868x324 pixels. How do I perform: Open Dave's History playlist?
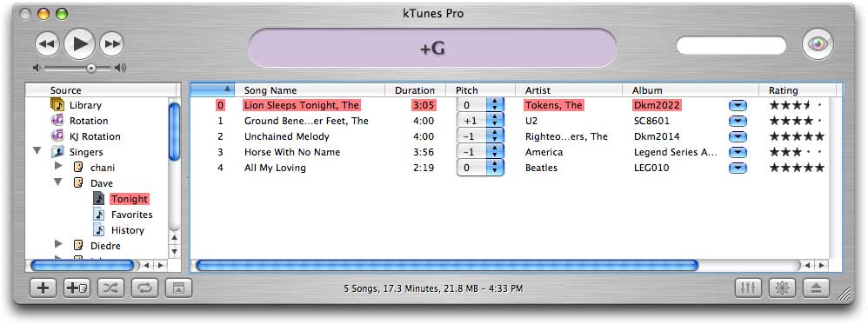coord(127,230)
